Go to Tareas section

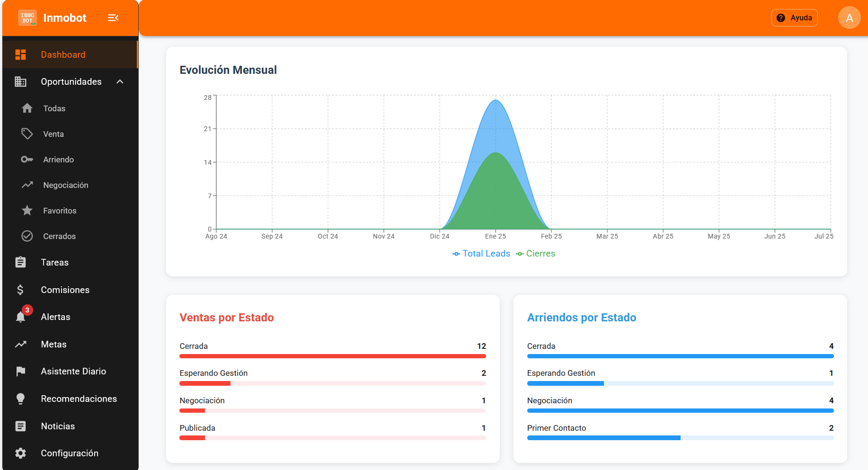click(70, 262)
